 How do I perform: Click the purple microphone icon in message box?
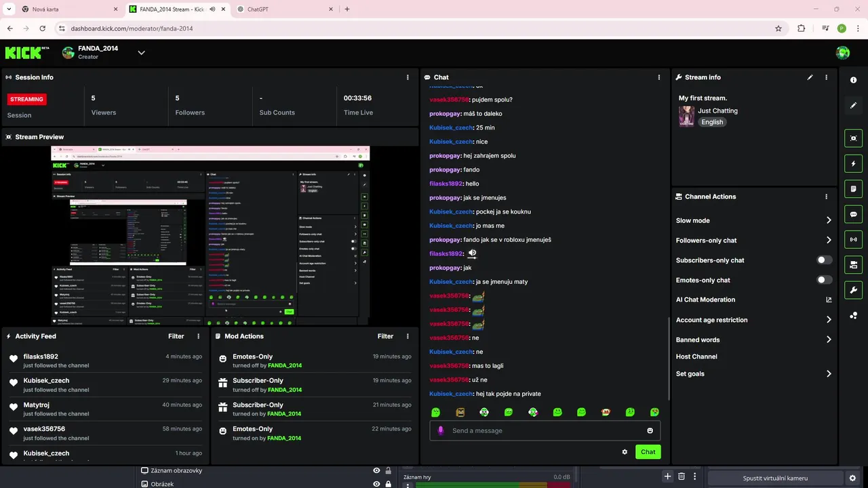441,430
